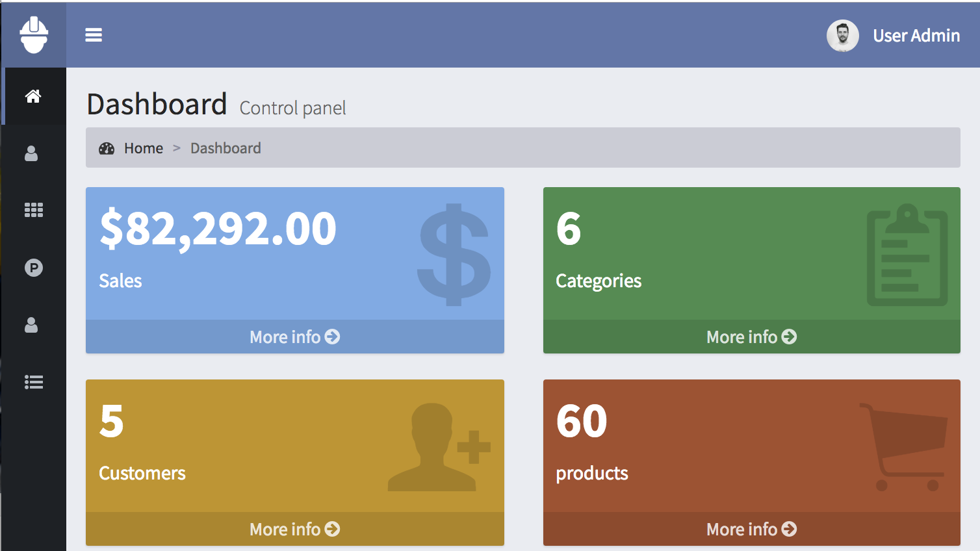The image size is (980, 551).
Task: Click the circled P sidebar icon
Action: click(x=33, y=268)
